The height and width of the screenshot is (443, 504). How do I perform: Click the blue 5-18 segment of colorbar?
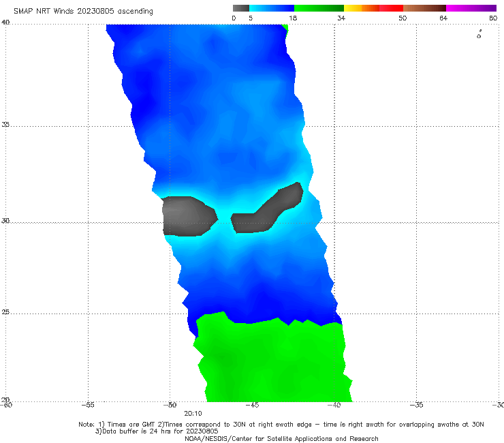(x=272, y=8)
